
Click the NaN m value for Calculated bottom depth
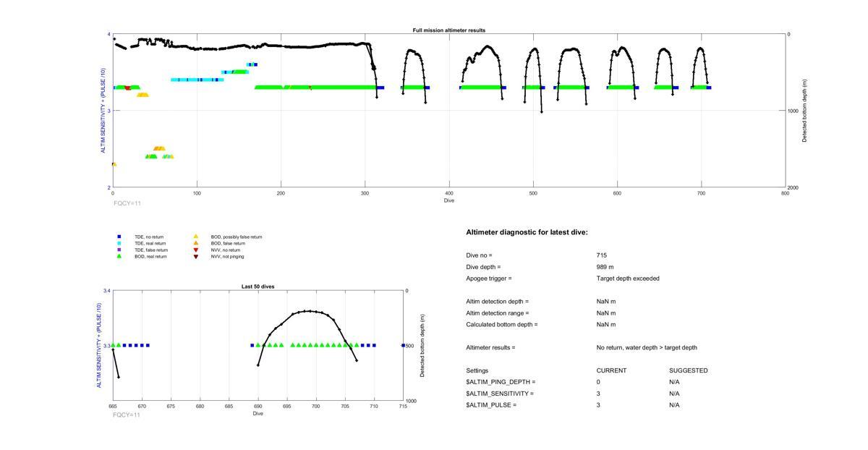click(x=606, y=325)
